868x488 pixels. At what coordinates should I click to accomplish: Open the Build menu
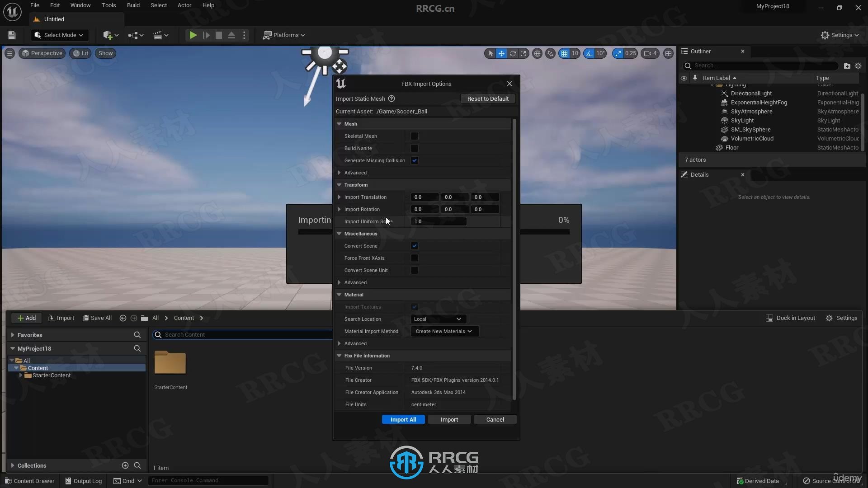[x=133, y=5]
